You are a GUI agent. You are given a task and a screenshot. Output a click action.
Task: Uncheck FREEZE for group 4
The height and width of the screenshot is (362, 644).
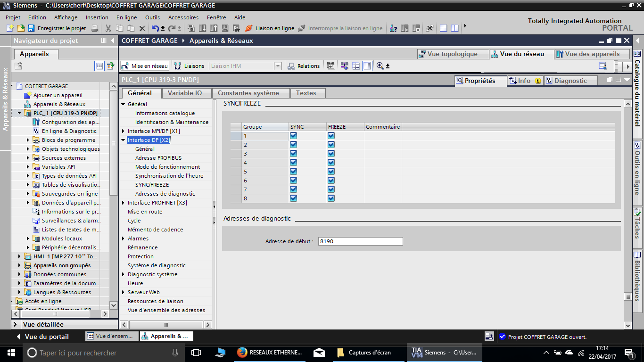click(x=331, y=163)
